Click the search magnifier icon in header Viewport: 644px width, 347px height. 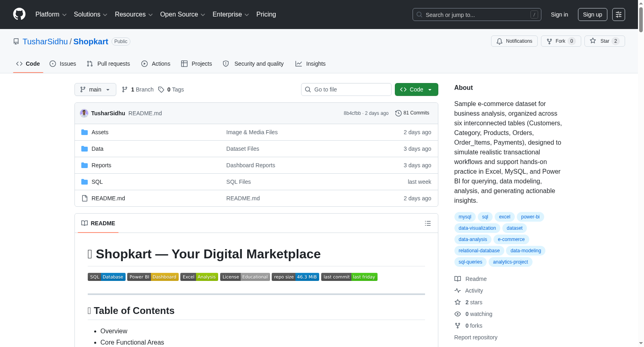419,15
